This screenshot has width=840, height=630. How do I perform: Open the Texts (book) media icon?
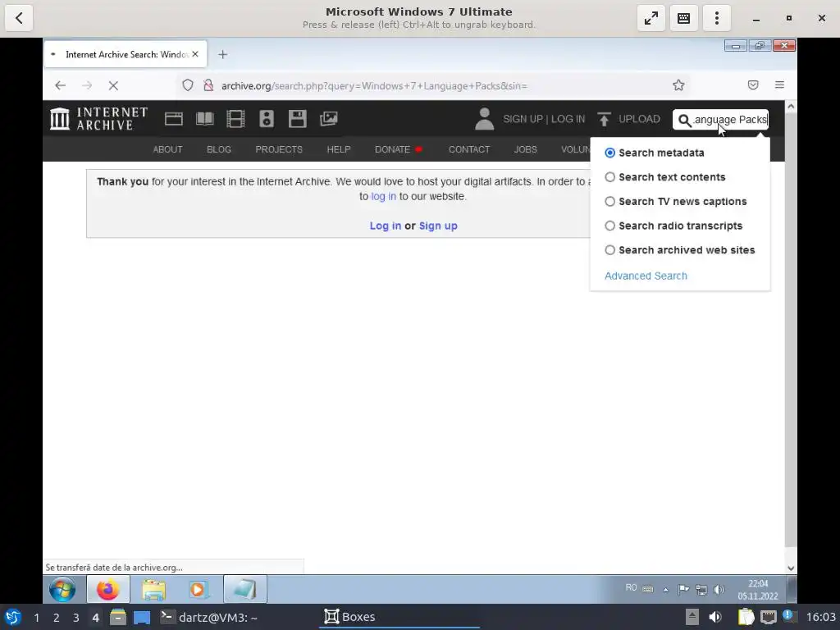[204, 119]
